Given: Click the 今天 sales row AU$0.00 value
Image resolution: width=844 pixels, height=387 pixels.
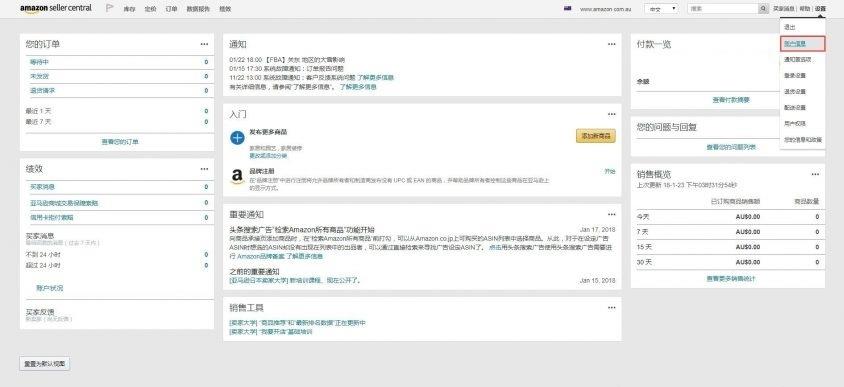Looking at the screenshot, I should [x=748, y=217].
